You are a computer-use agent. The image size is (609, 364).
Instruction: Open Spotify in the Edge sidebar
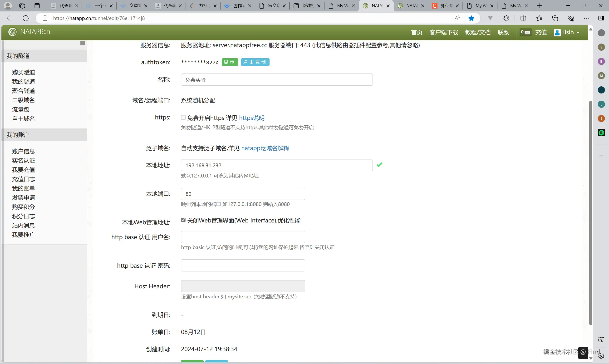[x=601, y=133]
